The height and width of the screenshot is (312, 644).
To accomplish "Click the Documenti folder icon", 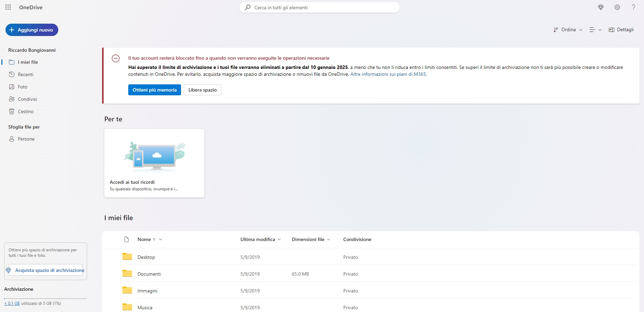I will coord(127,274).
